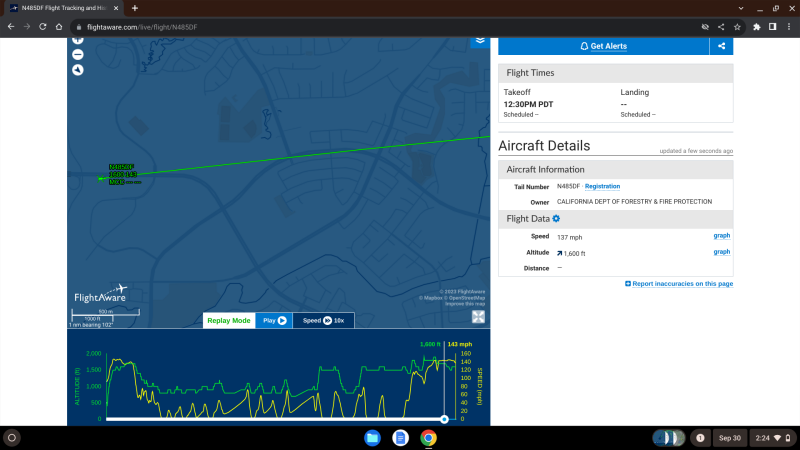800x450 pixels.
Task: Toggle Replay Mode
Action: pos(229,320)
